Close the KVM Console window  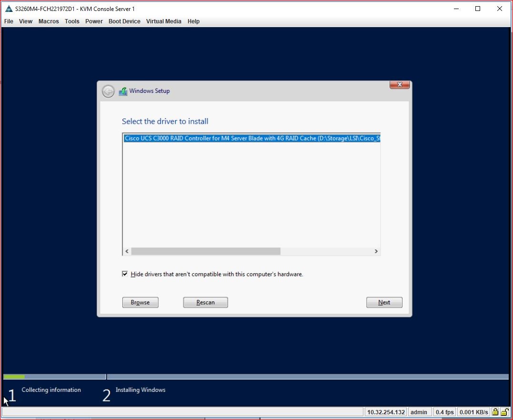(x=500, y=9)
